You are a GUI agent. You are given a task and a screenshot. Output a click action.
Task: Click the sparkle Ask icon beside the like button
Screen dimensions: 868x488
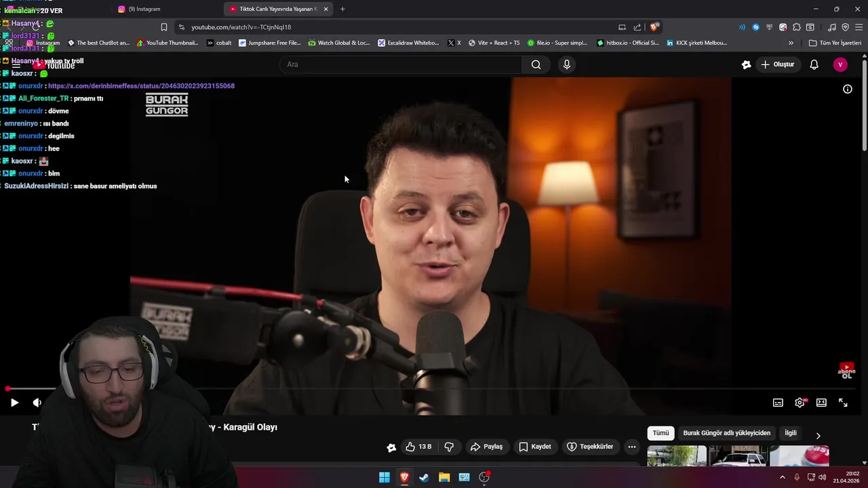(391, 447)
